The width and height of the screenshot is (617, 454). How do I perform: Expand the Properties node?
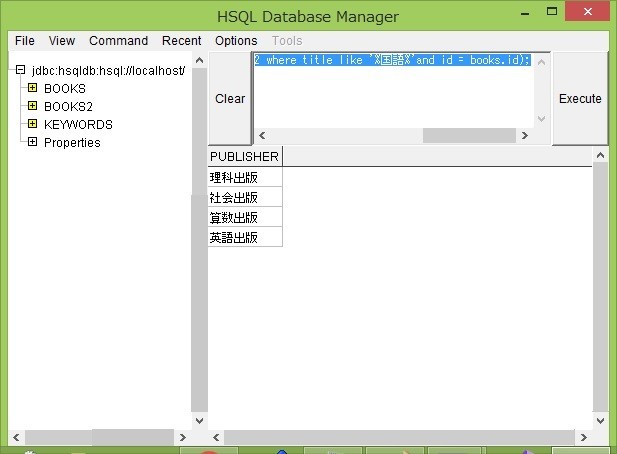(x=32, y=142)
